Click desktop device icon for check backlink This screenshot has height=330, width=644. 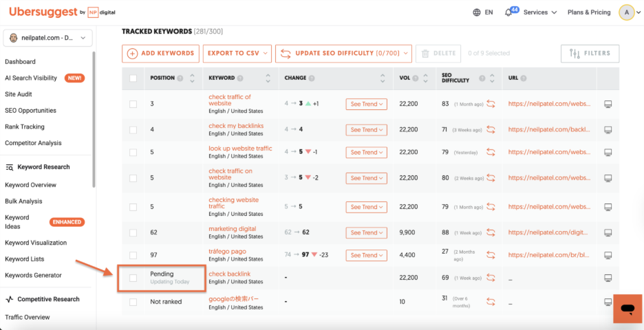(x=608, y=278)
